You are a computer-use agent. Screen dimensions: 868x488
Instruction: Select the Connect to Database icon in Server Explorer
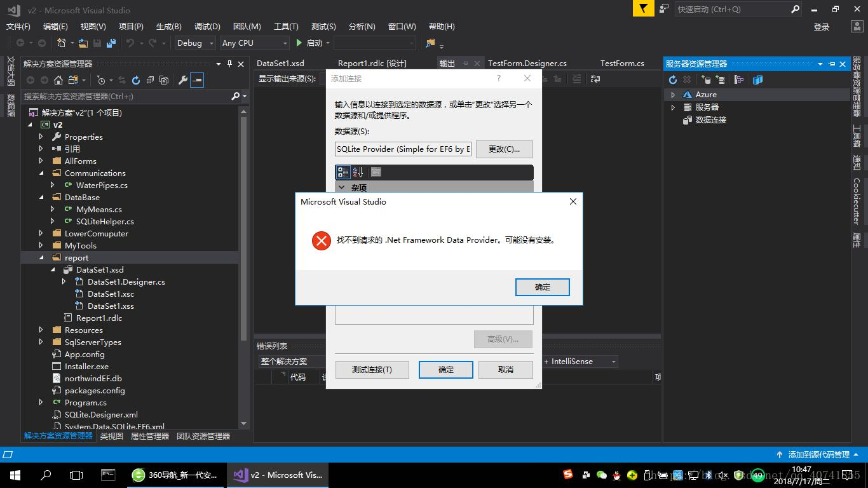coord(706,79)
